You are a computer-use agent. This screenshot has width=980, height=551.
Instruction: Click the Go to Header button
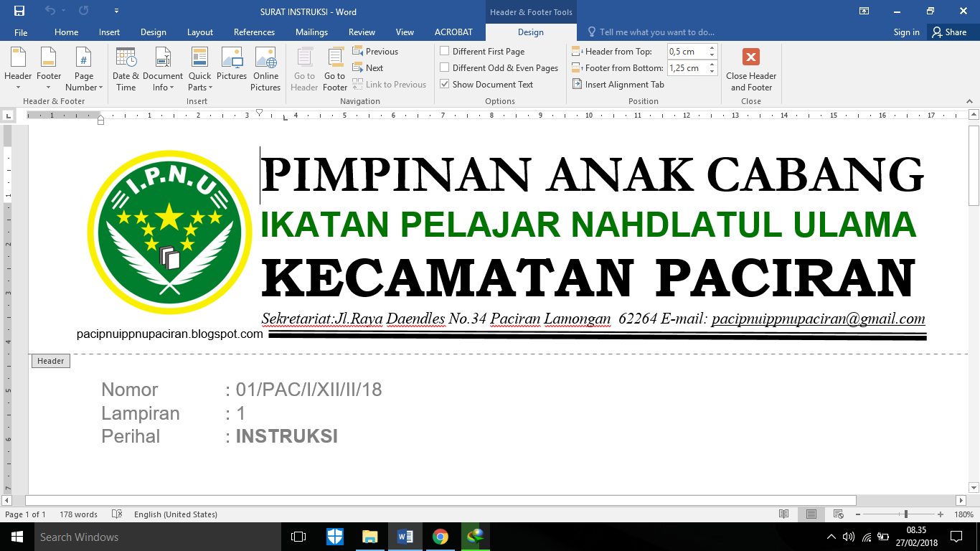pyautogui.click(x=304, y=69)
